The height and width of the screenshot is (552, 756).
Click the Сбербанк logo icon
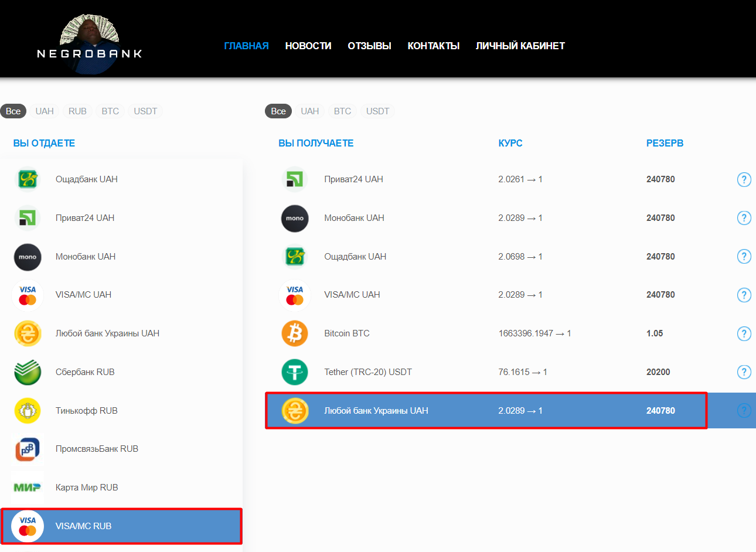point(28,372)
